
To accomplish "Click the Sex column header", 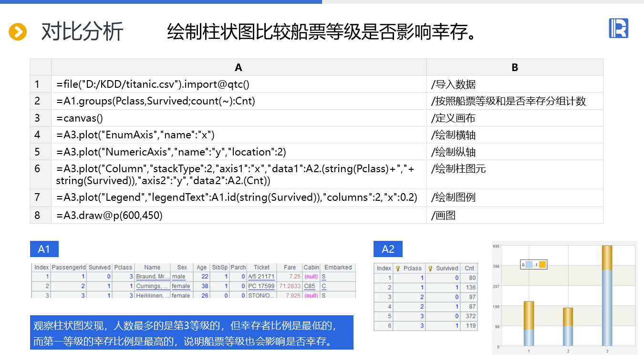I will click(182, 268).
